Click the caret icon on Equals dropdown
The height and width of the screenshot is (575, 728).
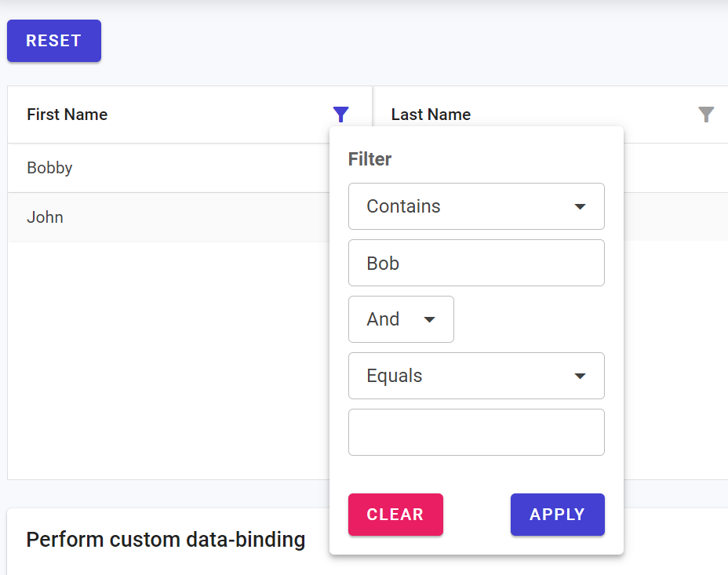tap(580, 376)
